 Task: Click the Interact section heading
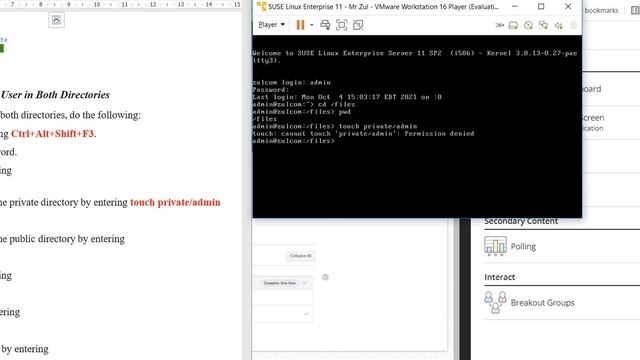pos(499,277)
